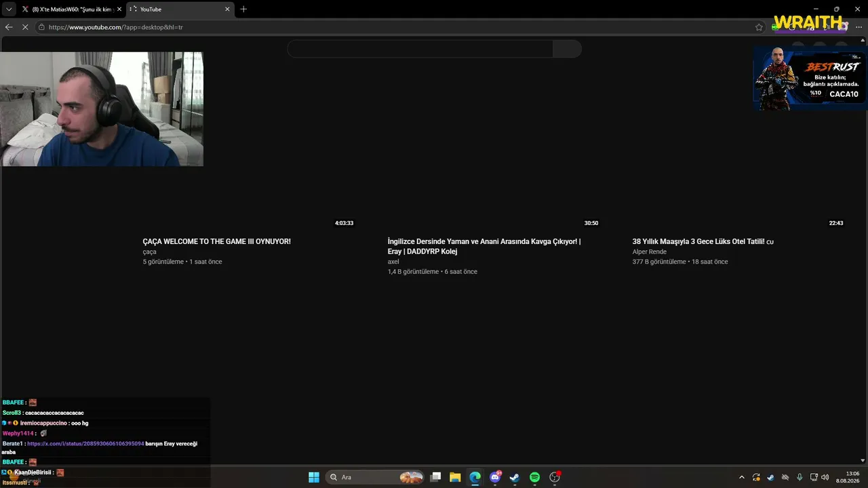Focus the youtube.com address bar

pos(400,27)
